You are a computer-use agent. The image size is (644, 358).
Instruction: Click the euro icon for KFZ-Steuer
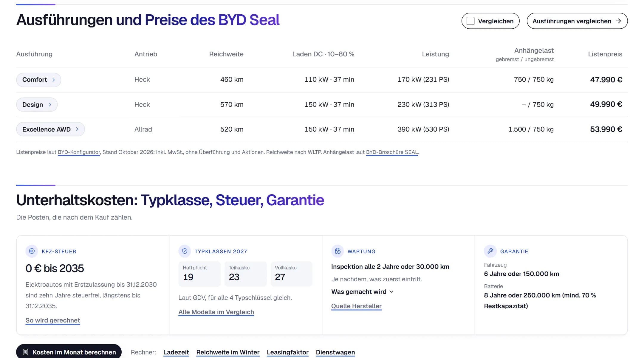click(x=32, y=251)
